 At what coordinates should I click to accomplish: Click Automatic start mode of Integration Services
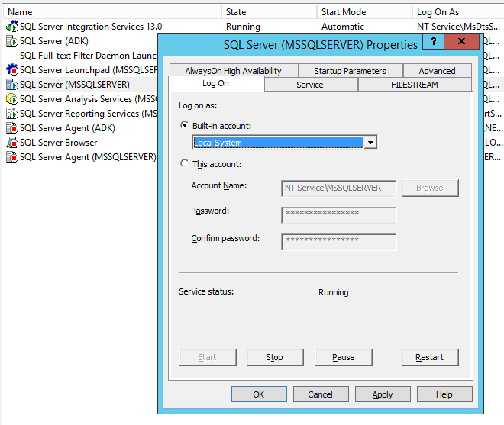pyautogui.click(x=343, y=27)
